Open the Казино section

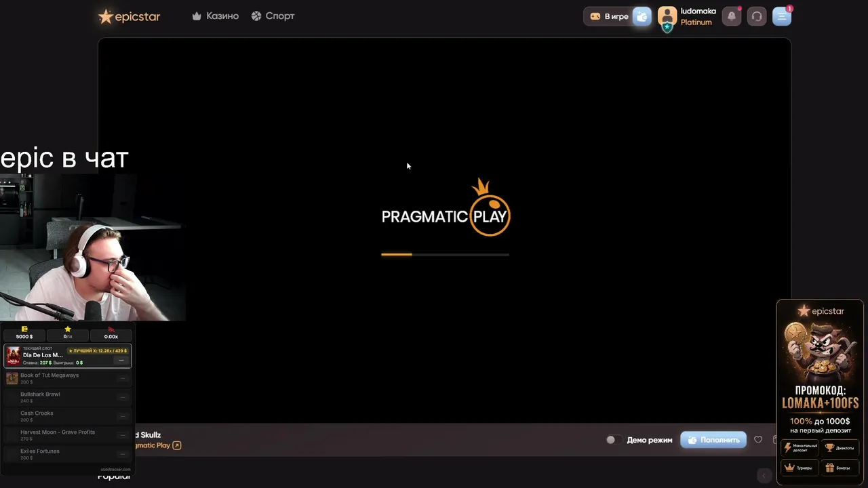(216, 16)
